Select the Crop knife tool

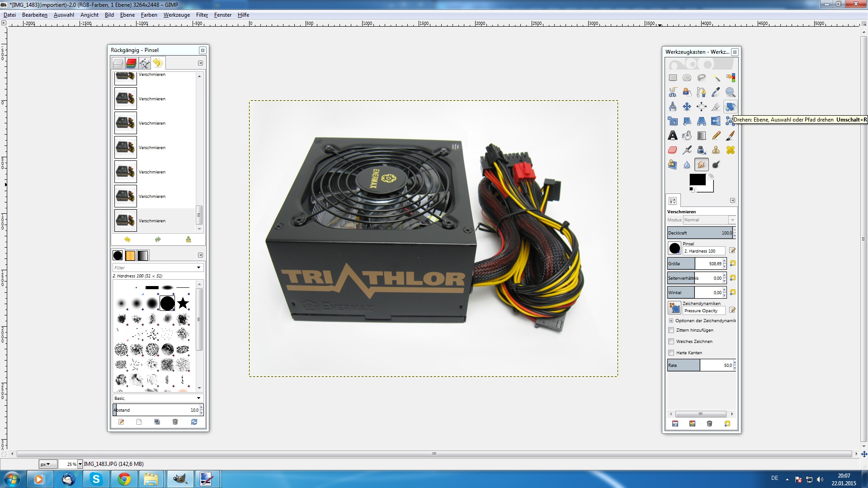click(x=716, y=107)
